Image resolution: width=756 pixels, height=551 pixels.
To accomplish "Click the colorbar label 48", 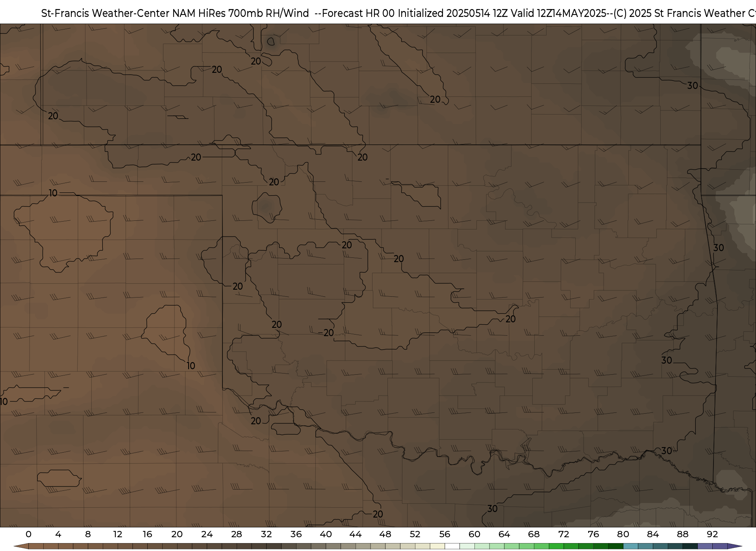I will 385,534.
